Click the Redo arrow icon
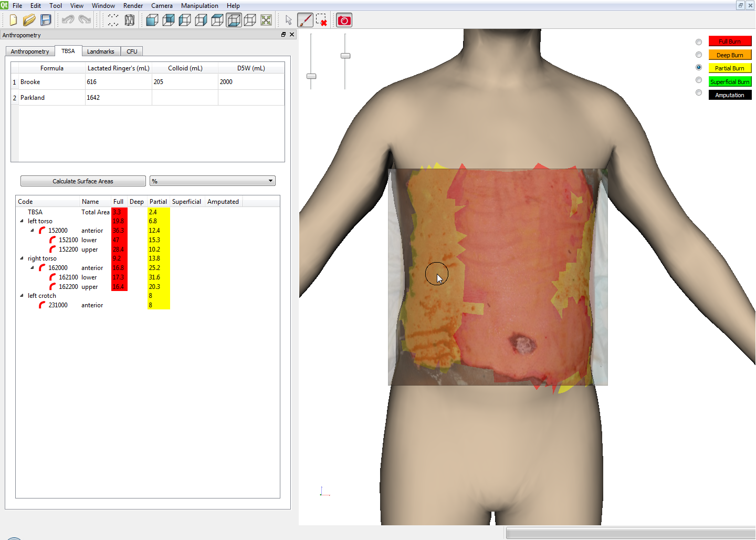 coord(85,20)
